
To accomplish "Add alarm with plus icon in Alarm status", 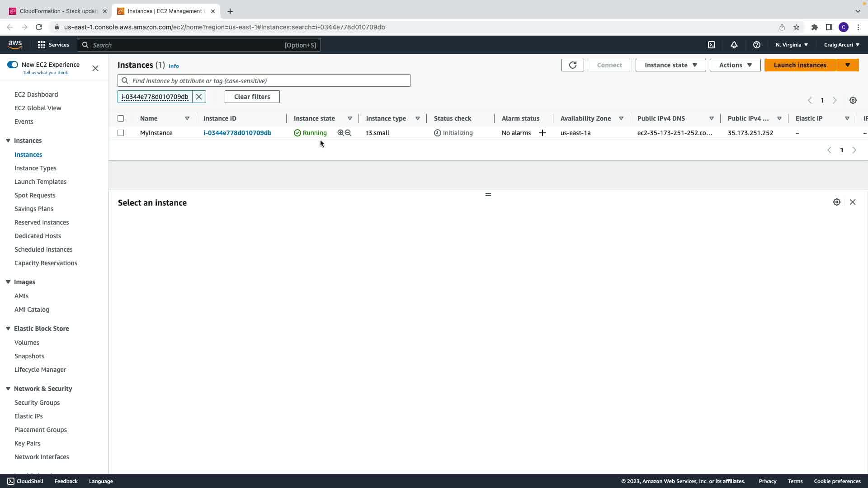I will pyautogui.click(x=542, y=133).
